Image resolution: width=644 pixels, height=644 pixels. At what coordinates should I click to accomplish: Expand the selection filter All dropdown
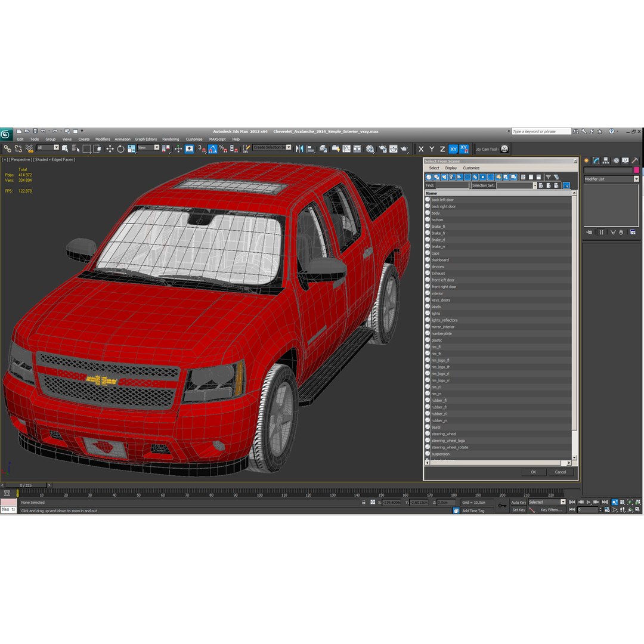click(56, 147)
